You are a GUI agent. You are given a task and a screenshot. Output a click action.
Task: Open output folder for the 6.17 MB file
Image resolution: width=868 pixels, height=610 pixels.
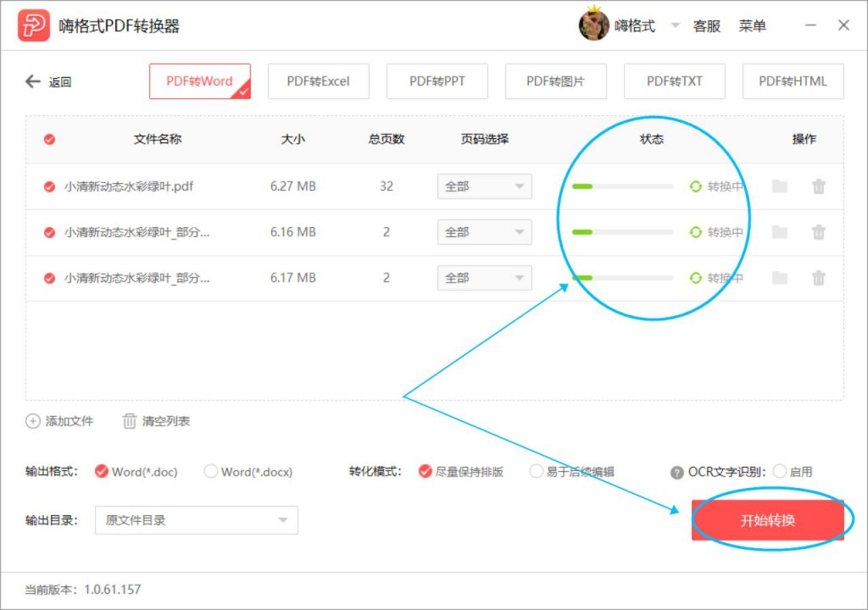780,278
